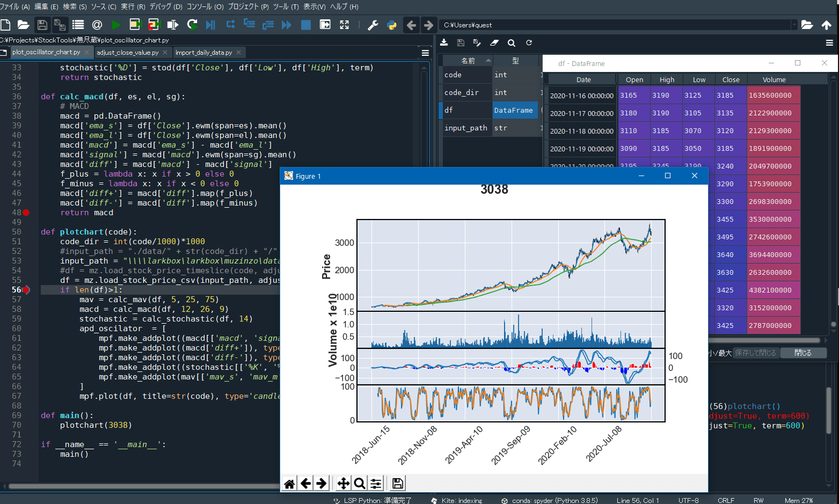Run current cell toolbar icon

[x=135, y=25]
